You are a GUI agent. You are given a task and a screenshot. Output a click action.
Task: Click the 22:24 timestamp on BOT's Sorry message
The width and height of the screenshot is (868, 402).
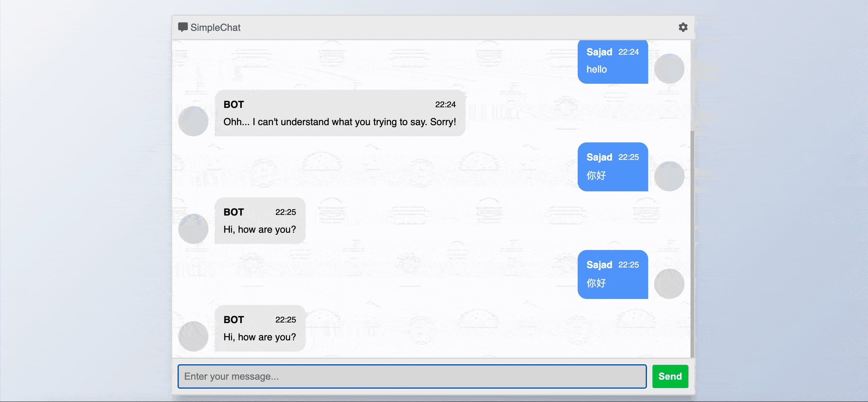click(x=445, y=105)
